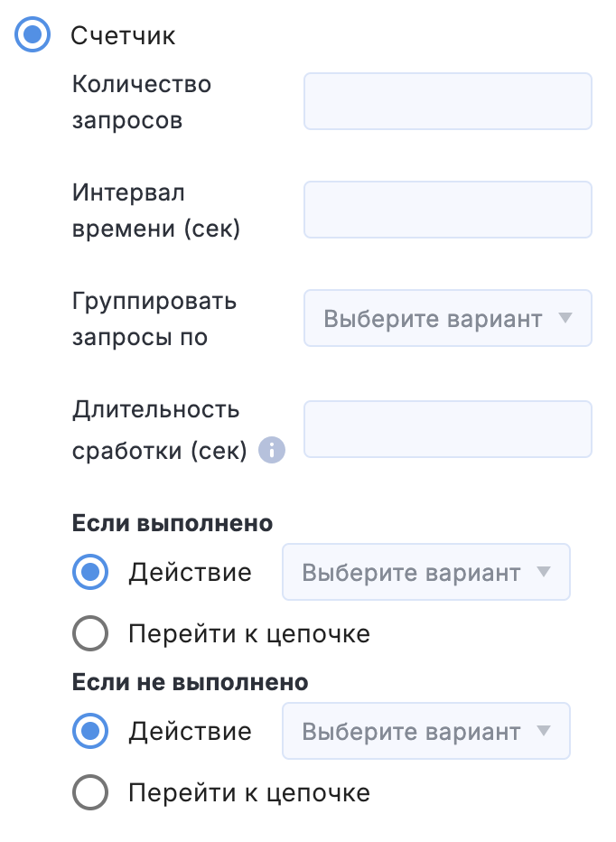The width and height of the screenshot is (616, 842).
Task: Click the Группировать запросы по label
Action: [154, 319]
